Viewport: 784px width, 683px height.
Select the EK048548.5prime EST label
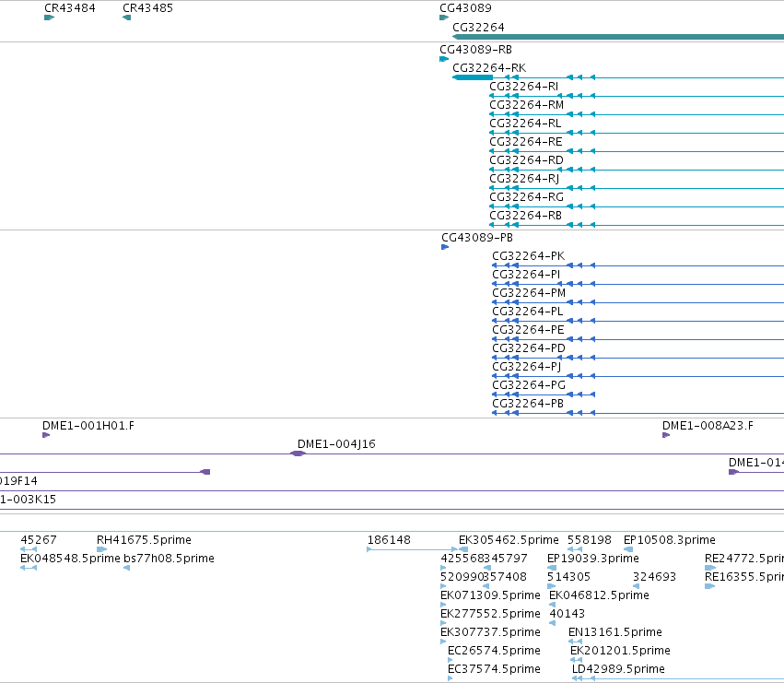click(70, 559)
